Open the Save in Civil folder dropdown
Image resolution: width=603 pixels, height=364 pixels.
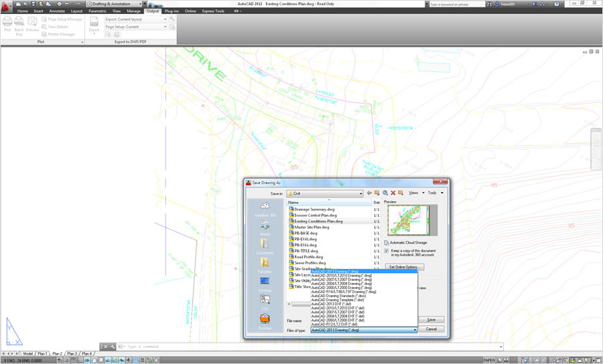pyautogui.click(x=324, y=193)
